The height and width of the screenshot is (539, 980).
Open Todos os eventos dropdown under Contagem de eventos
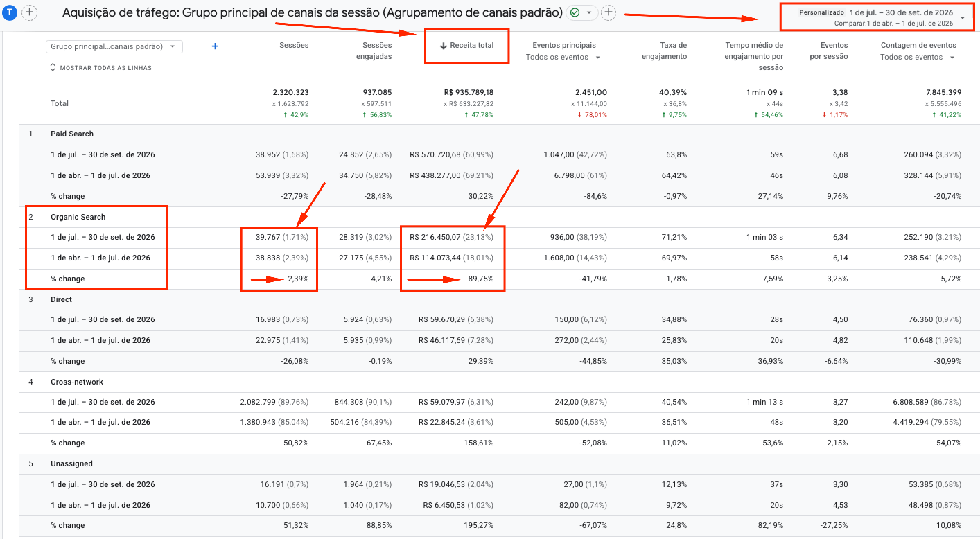coord(918,58)
